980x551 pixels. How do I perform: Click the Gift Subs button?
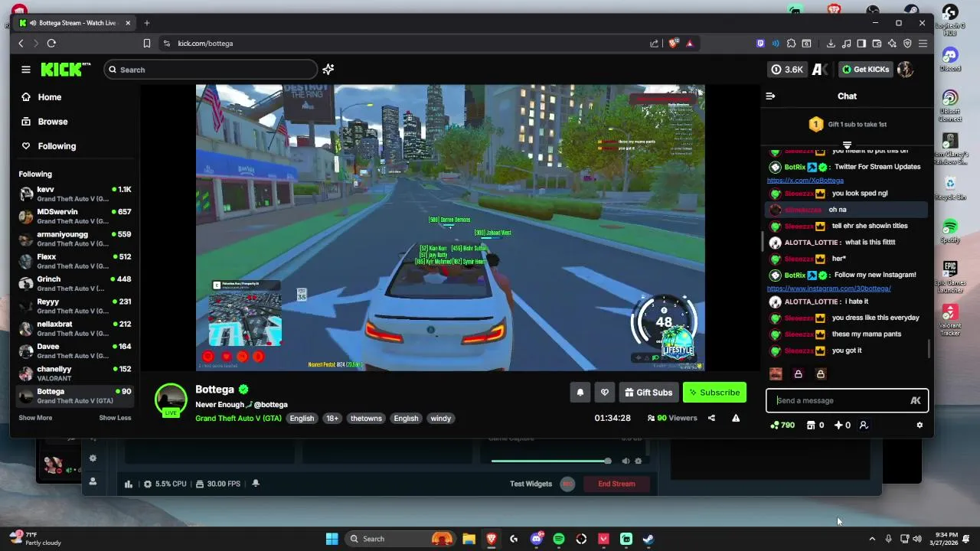coord(648,393)
